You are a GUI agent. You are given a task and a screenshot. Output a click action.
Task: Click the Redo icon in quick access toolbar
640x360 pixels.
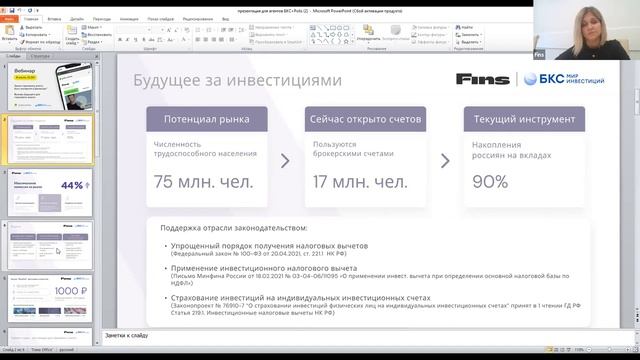point(30,11)
